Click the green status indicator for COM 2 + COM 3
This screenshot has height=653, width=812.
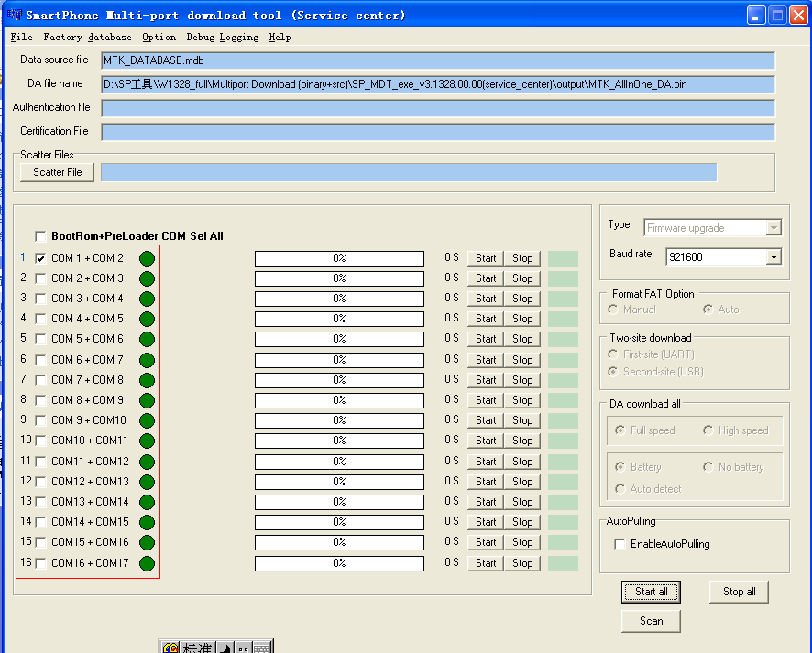(147, 278)
